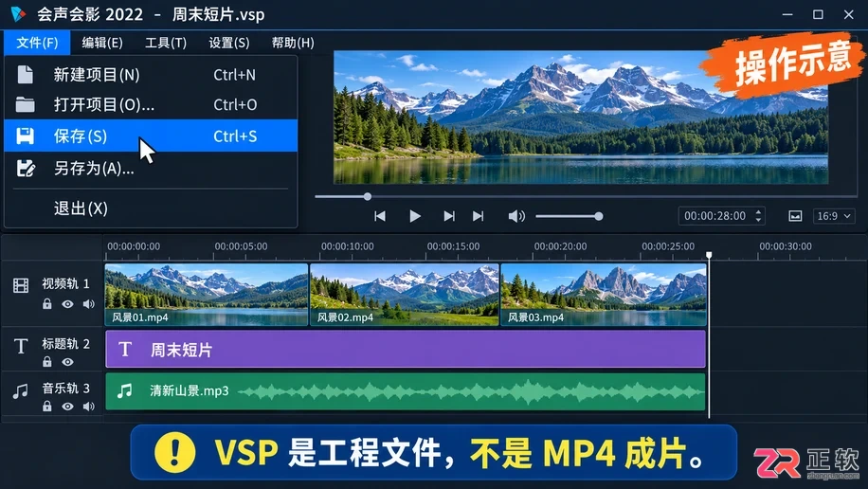Mute the 音乐轨 3 audio

pyautogui.click(x=88, y=407)
